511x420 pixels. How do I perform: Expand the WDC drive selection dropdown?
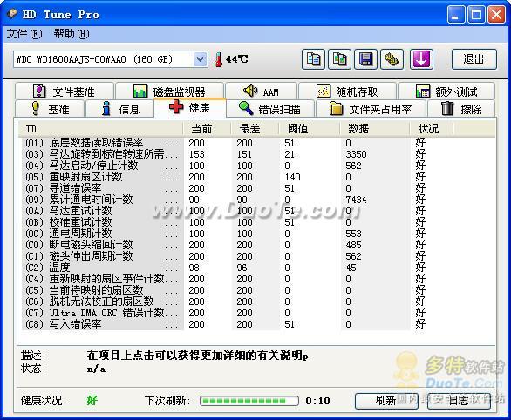[200, 59]
